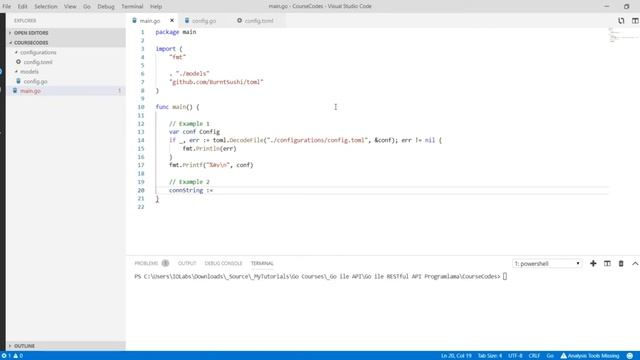Image resolution: width=640 pixels, height=360 pixels.
Task: Click the "github.com/BurntSushi/toml" import line
Action: [216, 82]
